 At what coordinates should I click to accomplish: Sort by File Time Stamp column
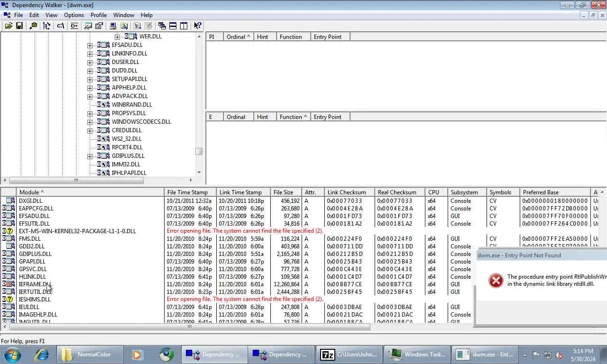[x=190, y=192]
